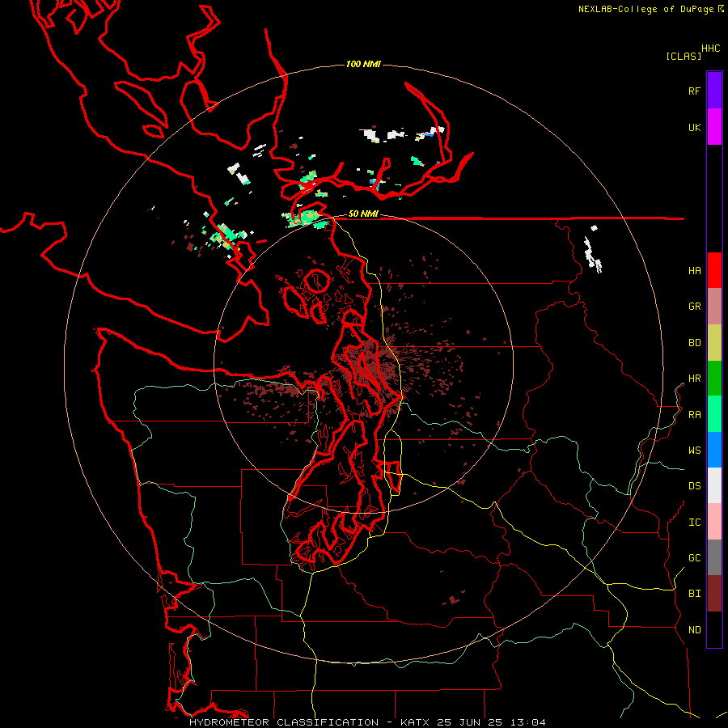Click the 100 NMI range ring label
The height and width of the screenshot is (728, 728).
pos(363,64)
